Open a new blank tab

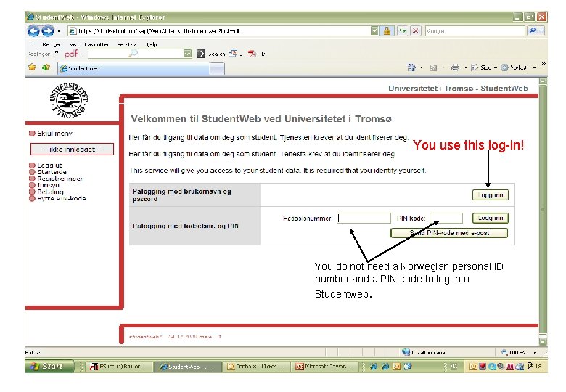[217, 68]
